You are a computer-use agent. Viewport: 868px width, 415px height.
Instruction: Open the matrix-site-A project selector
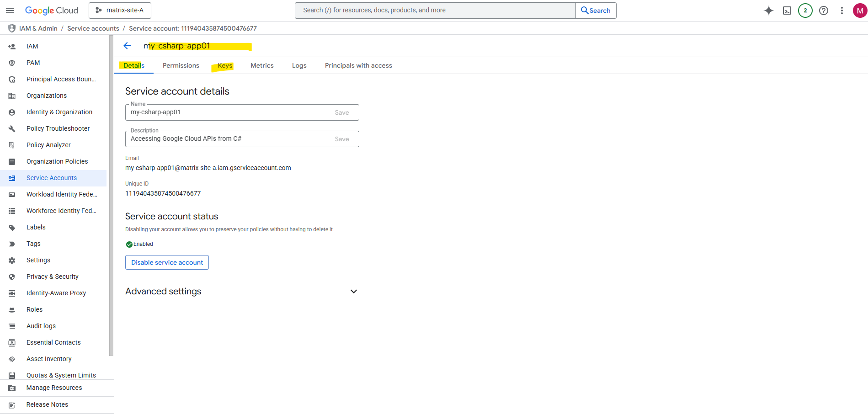pos(120,11)
